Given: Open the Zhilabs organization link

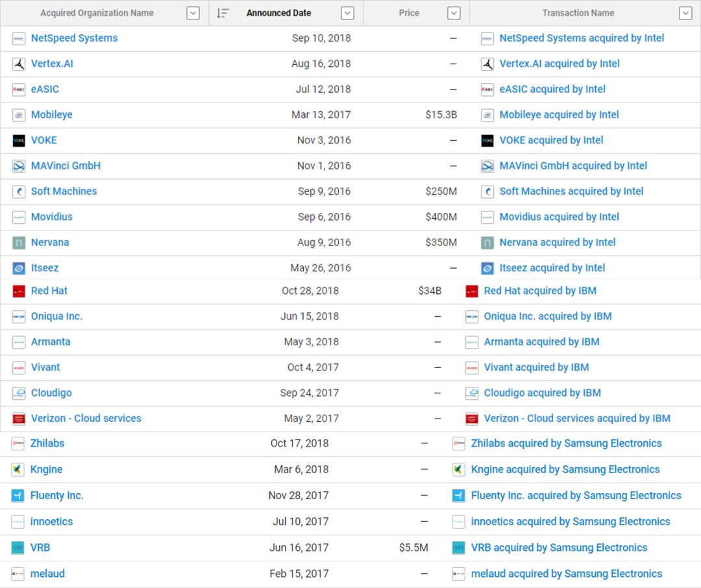Looking at the screenshot, I should click(47, 443).
